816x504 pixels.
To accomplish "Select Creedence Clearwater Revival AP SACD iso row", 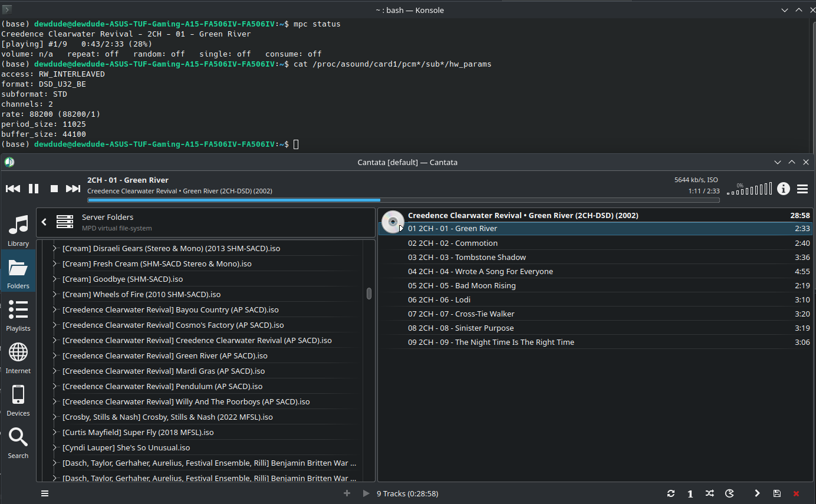I will click(x=200, y=340).
